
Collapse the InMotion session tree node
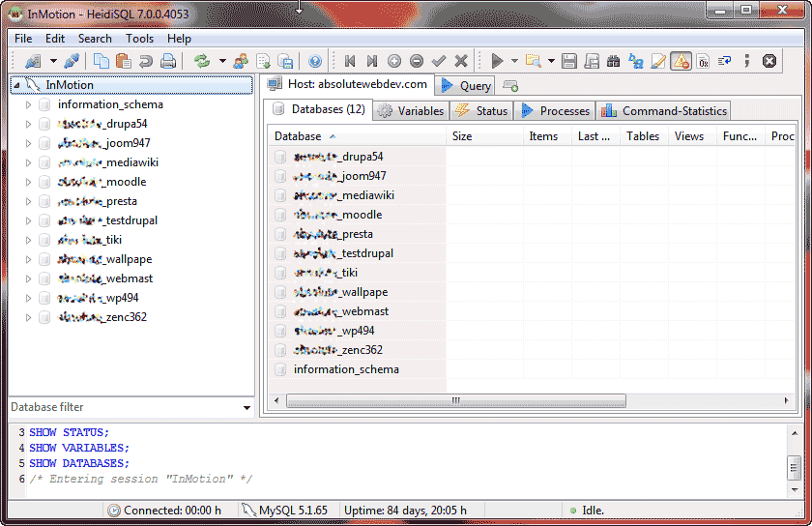point(16,85)
